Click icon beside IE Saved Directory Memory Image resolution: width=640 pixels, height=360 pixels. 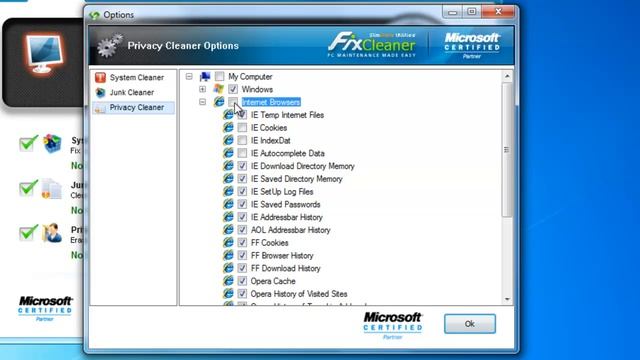coord(229,178)
